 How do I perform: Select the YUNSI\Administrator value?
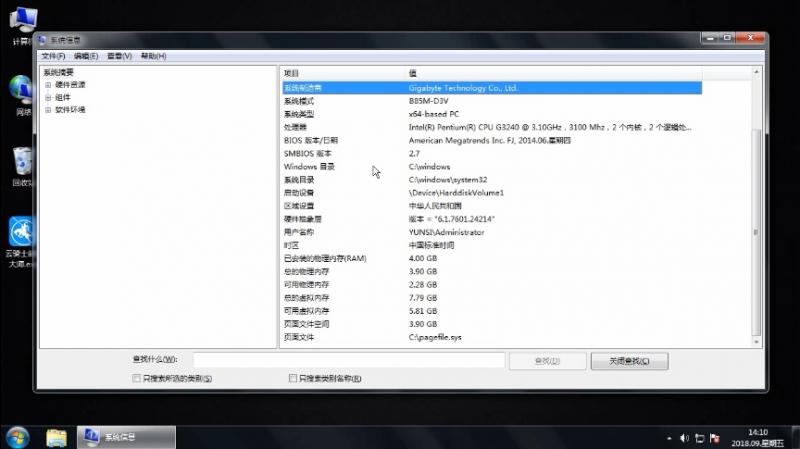[446, 232]
